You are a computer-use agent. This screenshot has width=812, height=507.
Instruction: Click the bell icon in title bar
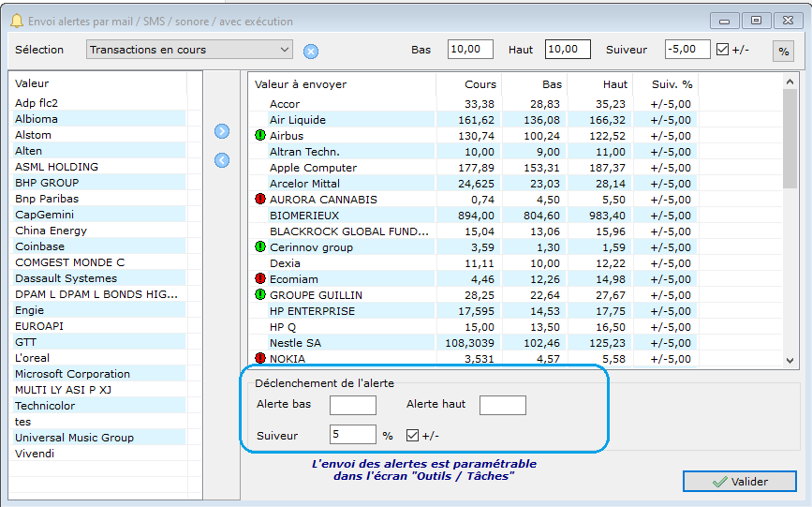pos(17,22)
